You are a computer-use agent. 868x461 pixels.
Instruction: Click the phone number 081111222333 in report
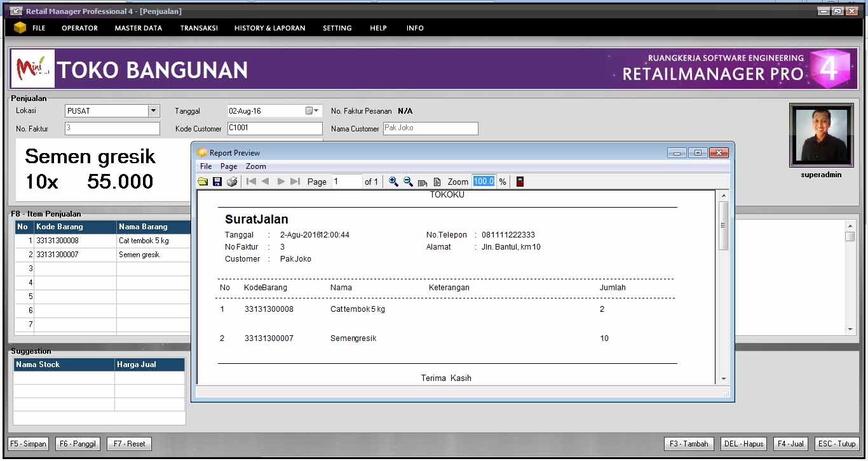(508, 235)
